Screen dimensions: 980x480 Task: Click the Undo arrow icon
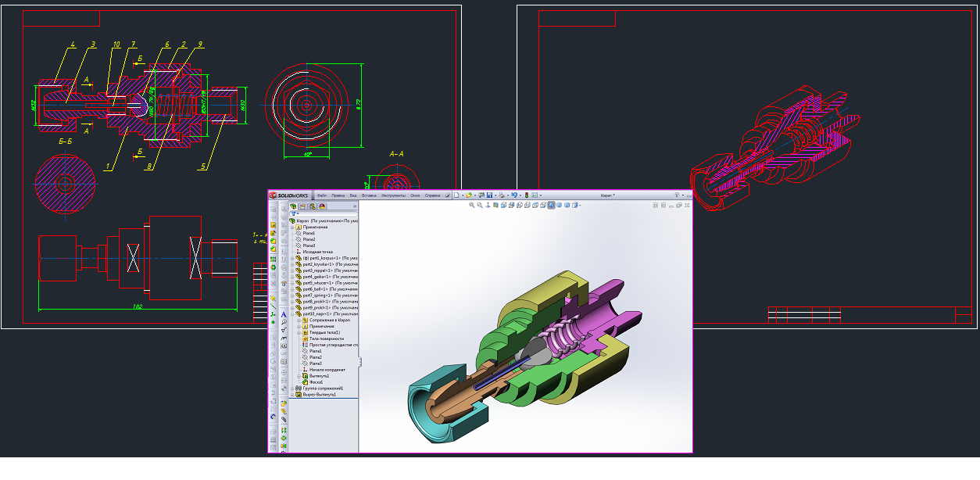513,195
